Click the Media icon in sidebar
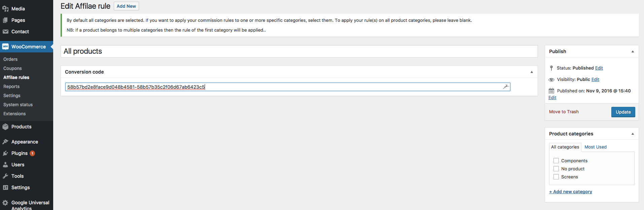Screen dimensions: 644x210 (5, 9)
